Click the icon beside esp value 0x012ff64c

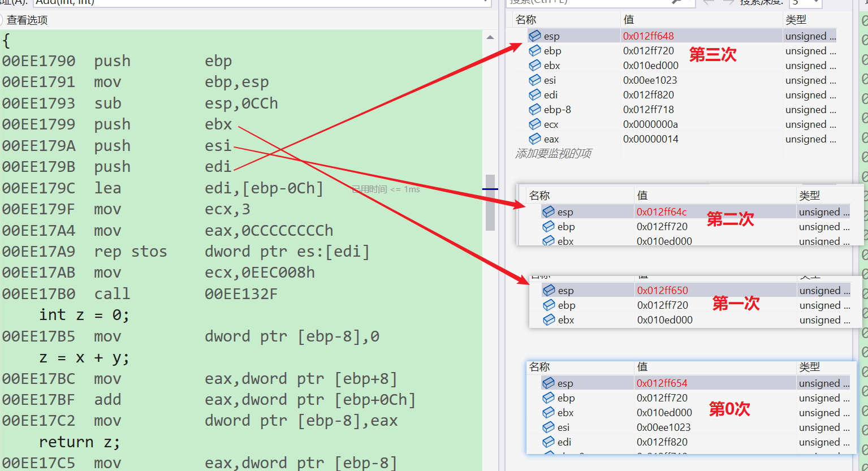pos(549,211)
